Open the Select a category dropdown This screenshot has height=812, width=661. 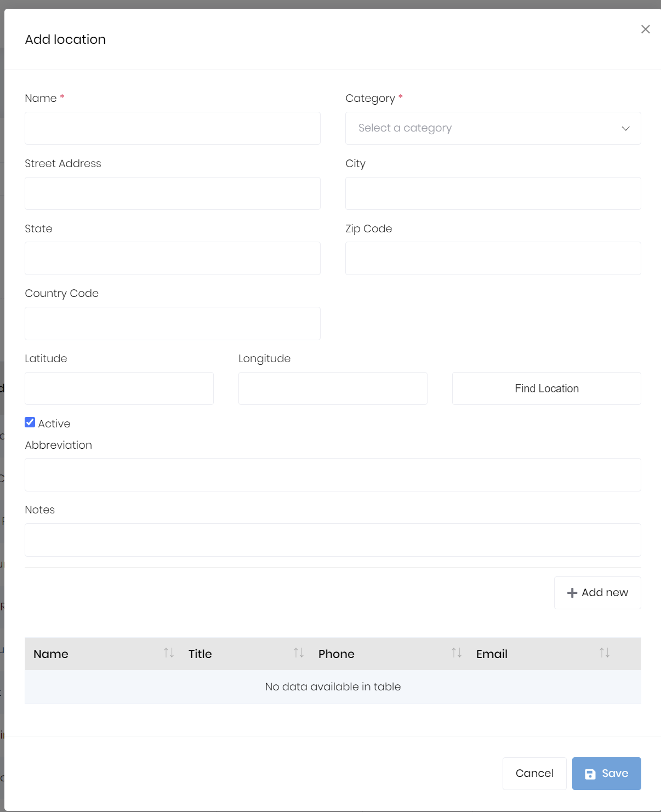point(493,128)
